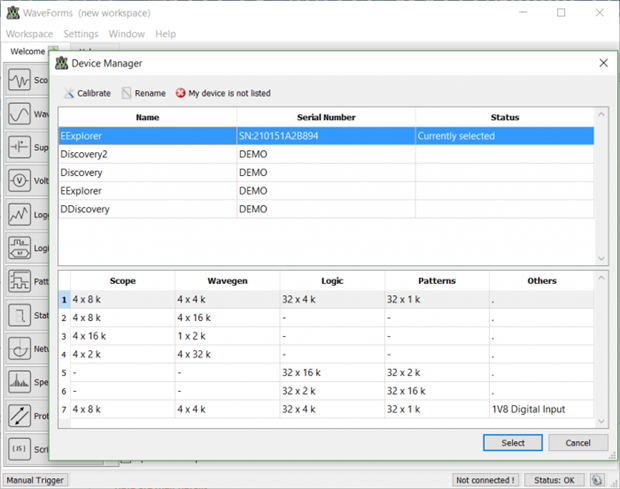Click the 'Not connected !' status button
Viewport: 620px width, 489px height.
[x=487, y=480]
